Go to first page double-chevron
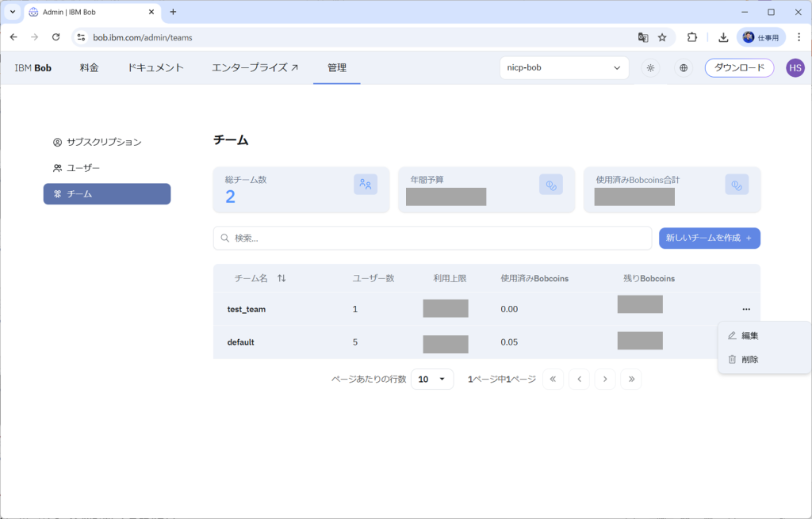 (x=553, y=380)
